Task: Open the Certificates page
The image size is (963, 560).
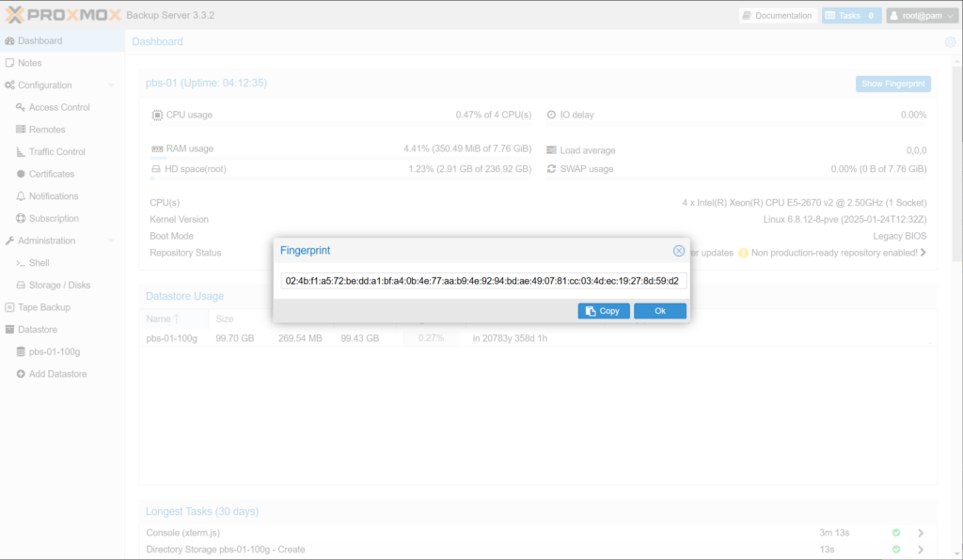Action: [51, 174]
